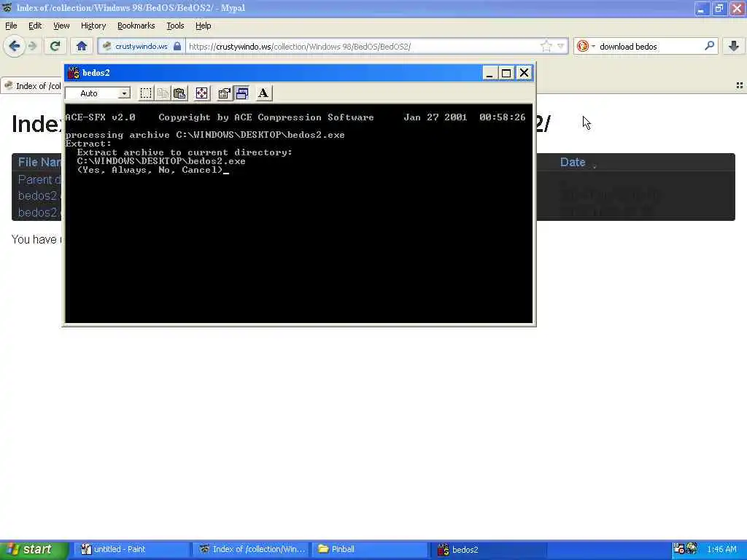Screen dimensions: 747x560
Task: Open the View menu
Action: click(x=61, y=26)
